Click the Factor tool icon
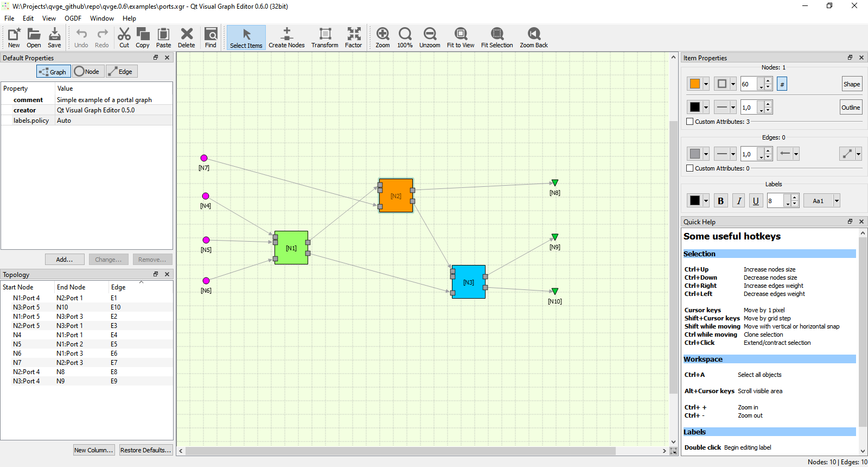This screenshot has width=868, height=467. [353, 37]
